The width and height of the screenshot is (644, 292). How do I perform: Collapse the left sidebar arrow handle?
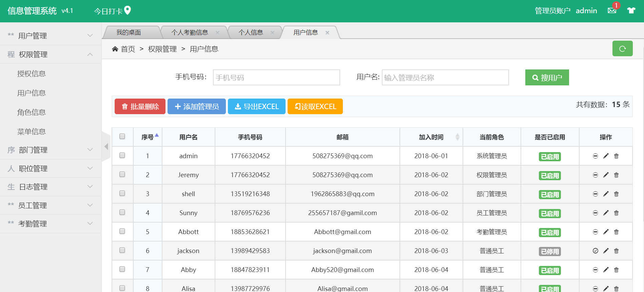pyautogui.click(x=106, y=146)
